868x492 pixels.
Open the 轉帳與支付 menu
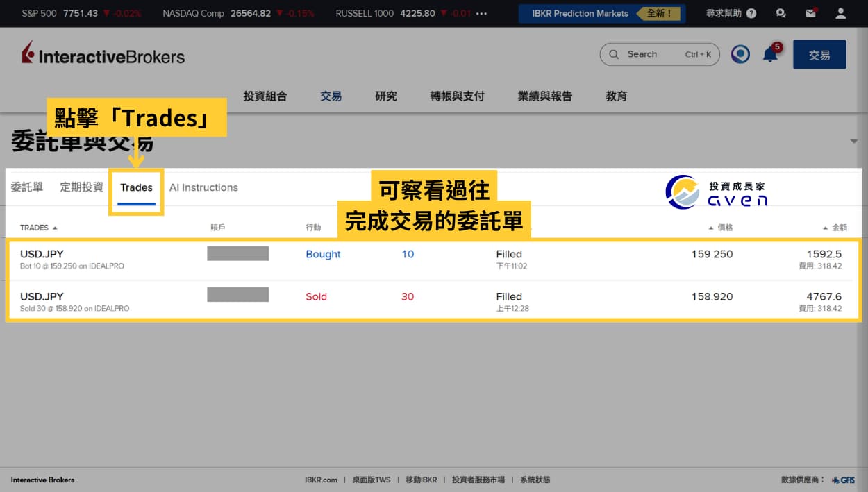click(458, 96)
